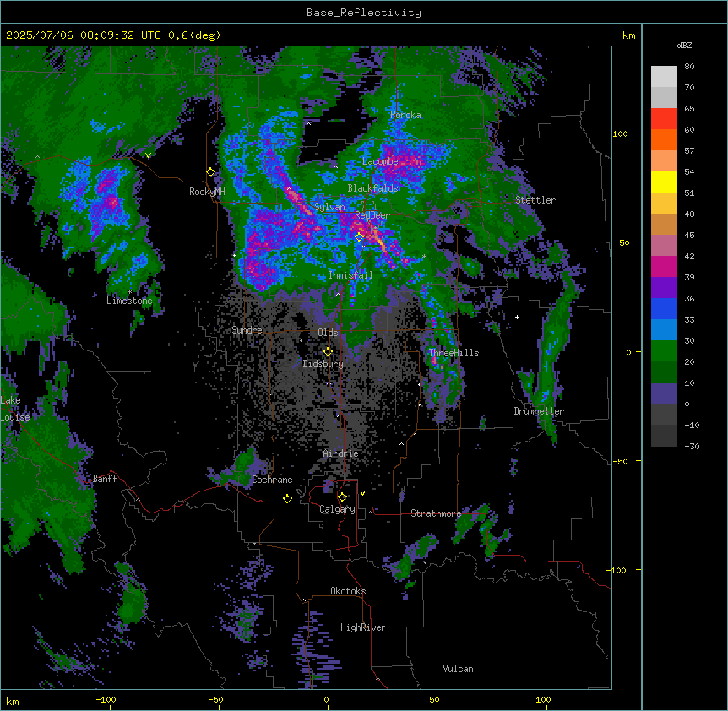This screenshot has height=711, width=728.
Task: Select the yellow diamond marker above Didsbury
Action: click(x=328, y=352)
